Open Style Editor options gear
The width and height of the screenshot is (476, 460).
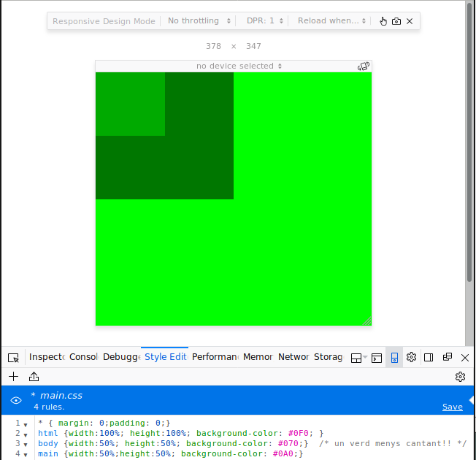click(x=460, y=377)
